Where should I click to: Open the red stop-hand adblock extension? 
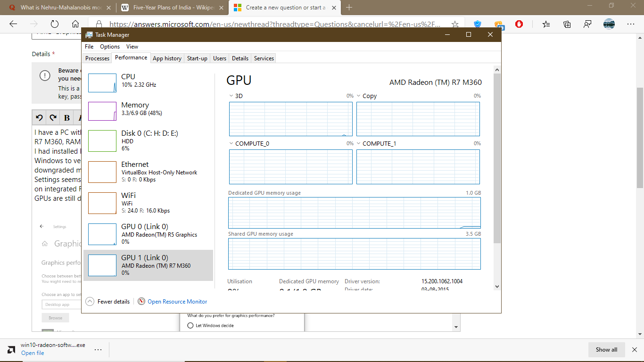[519, 24]
